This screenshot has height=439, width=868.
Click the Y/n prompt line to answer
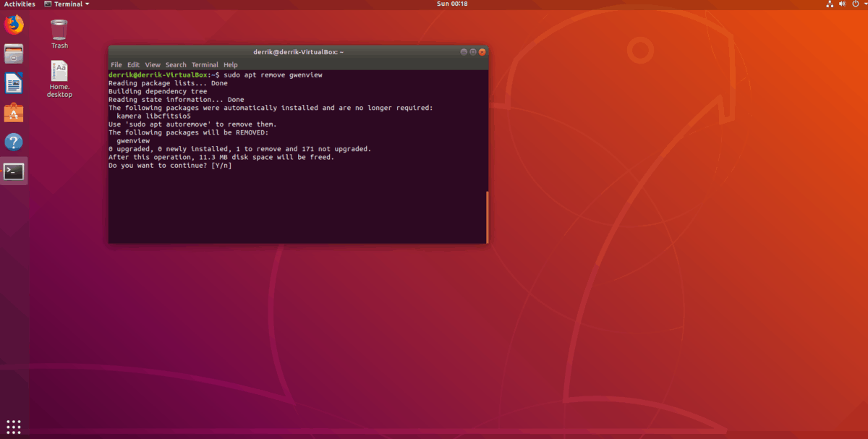169,165
